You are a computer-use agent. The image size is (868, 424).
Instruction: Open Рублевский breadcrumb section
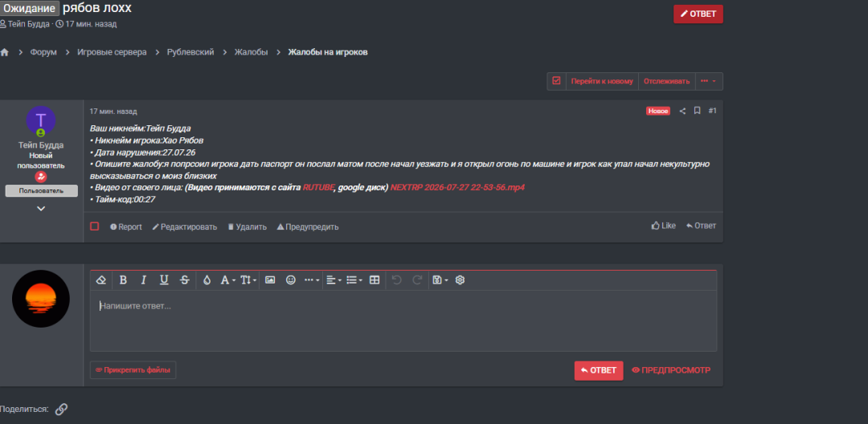[190, 52]
